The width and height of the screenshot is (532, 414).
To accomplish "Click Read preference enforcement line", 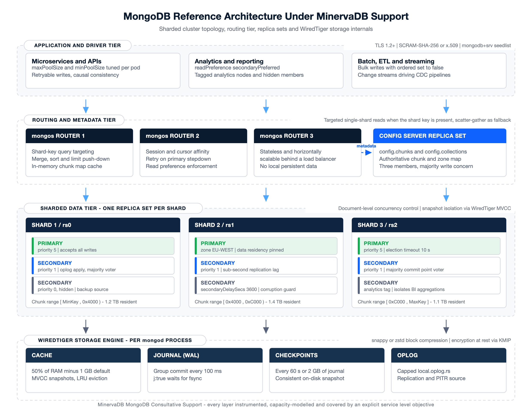I will pos(181,166).
